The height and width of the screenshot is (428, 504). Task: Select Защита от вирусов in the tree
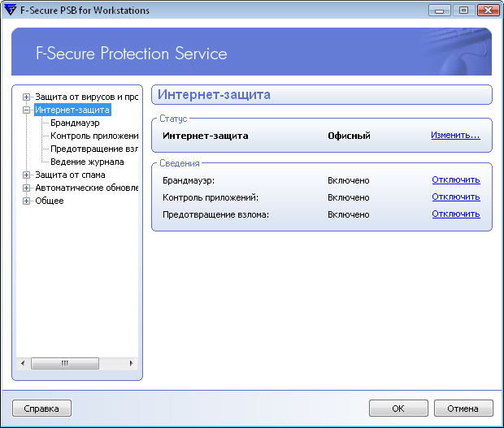(86, 97)
